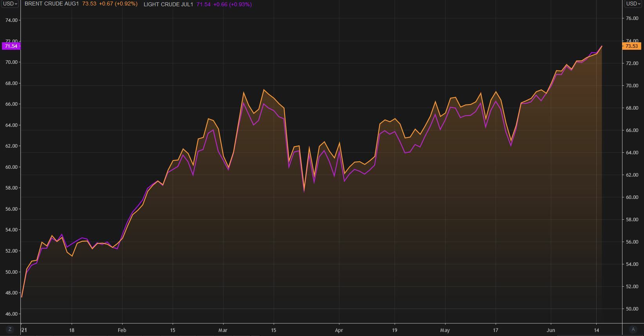Click 50.00 on the Brent price scale
The height and width of the screenshot is (336, 644).
pos(632,309)
